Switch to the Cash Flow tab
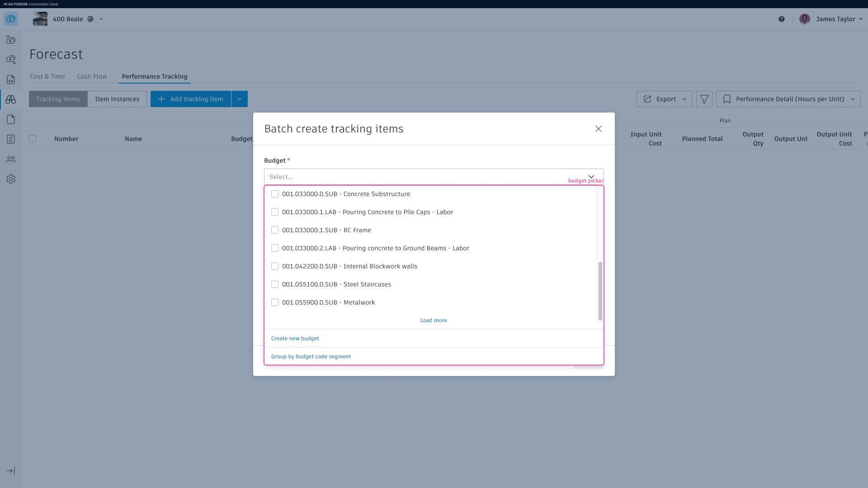868x488 pixels. click(x=92, y=76)
